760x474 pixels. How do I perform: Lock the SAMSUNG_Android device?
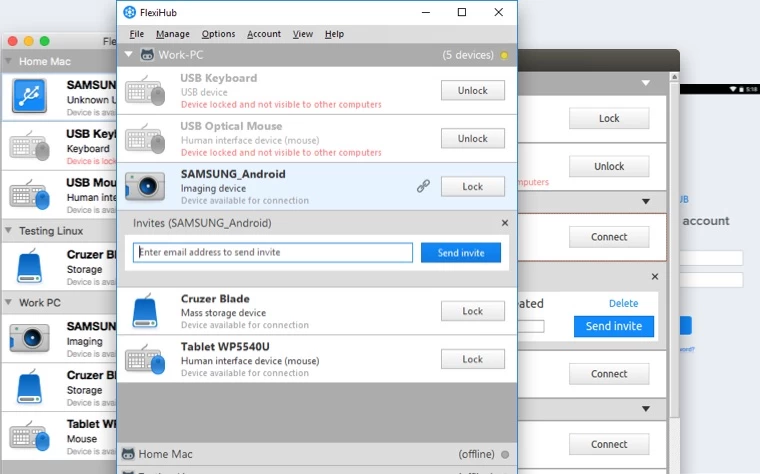pyautogui.click(x=473, y=187)
